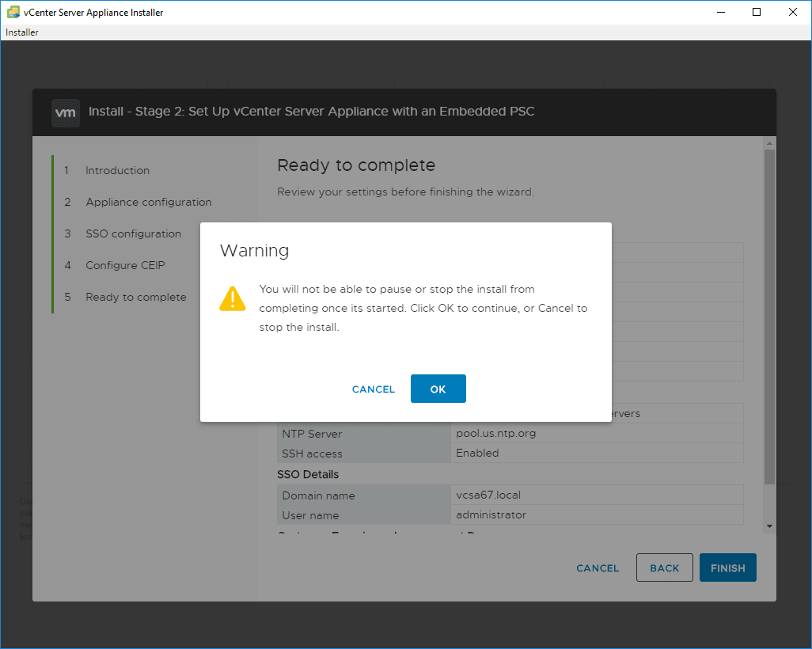The height and width of the screenshot is (649, 812).
Task: Click the SSO Details heading
Action: click(308, 474)
